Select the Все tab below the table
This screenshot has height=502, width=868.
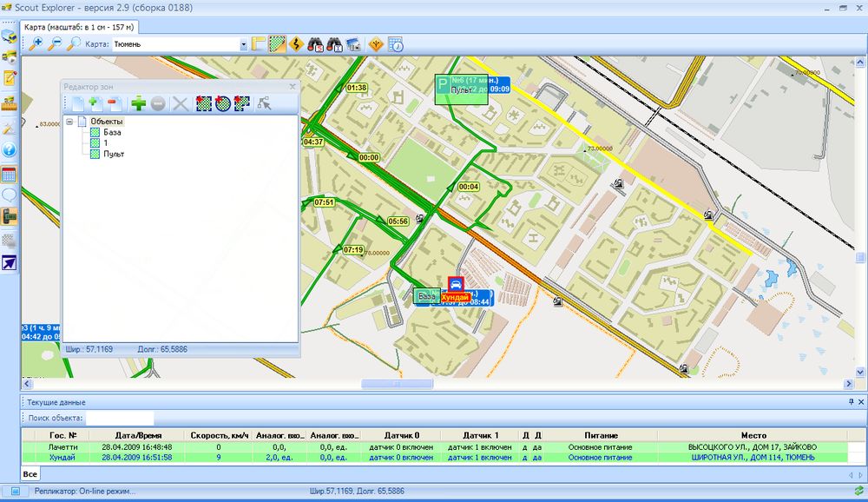click(x=30, y=473)
